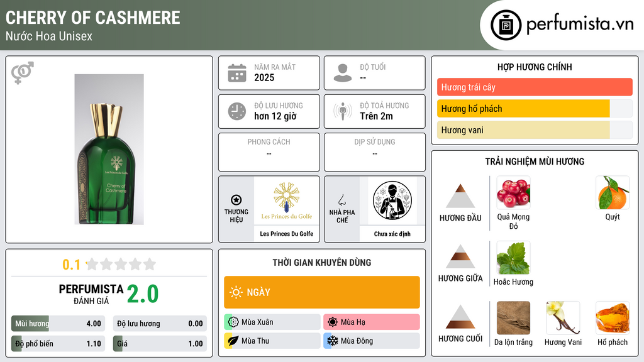The width and height of the screenshot is (644, 362).
Task: Click the leaf icon for Mùa Thu
Action: click(233, 341)
